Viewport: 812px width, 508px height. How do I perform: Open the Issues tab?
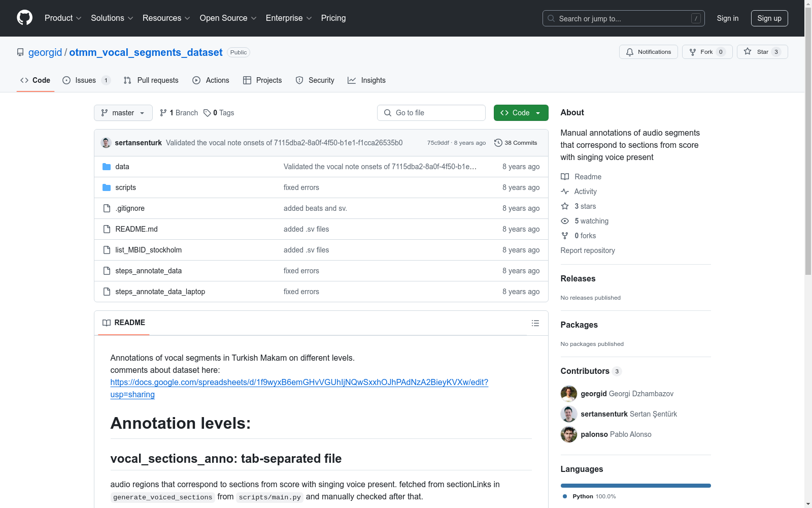(86, 80)
